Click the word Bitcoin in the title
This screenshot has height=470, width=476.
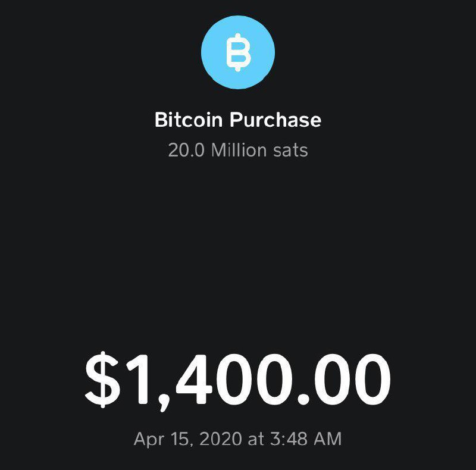[x=189, y=120]
